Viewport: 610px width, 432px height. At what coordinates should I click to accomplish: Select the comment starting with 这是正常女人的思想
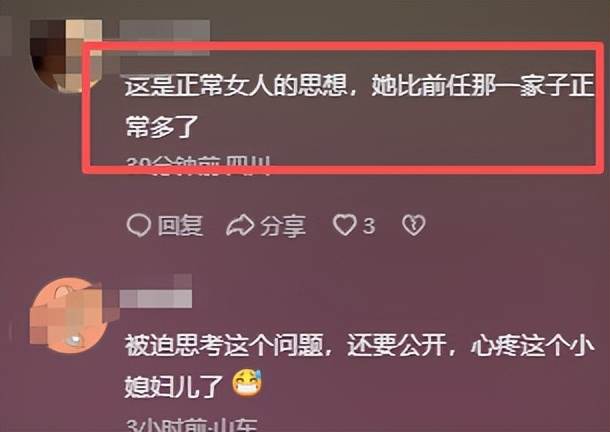point(359,106)
